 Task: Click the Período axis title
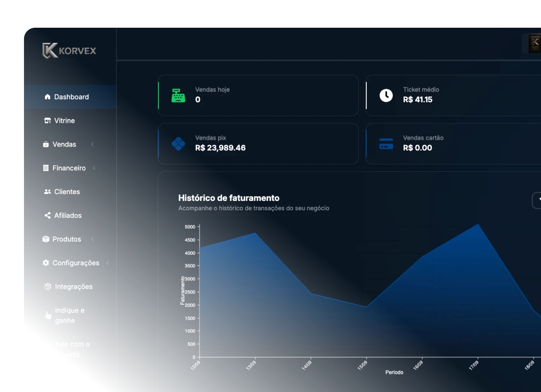click(394, 372)
